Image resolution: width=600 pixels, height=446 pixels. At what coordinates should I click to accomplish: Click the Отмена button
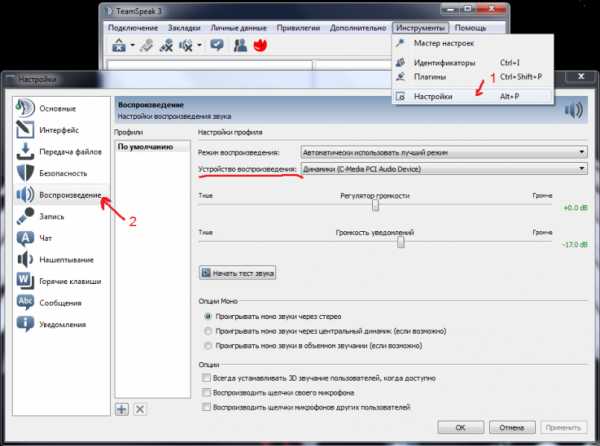click(512, 427)
